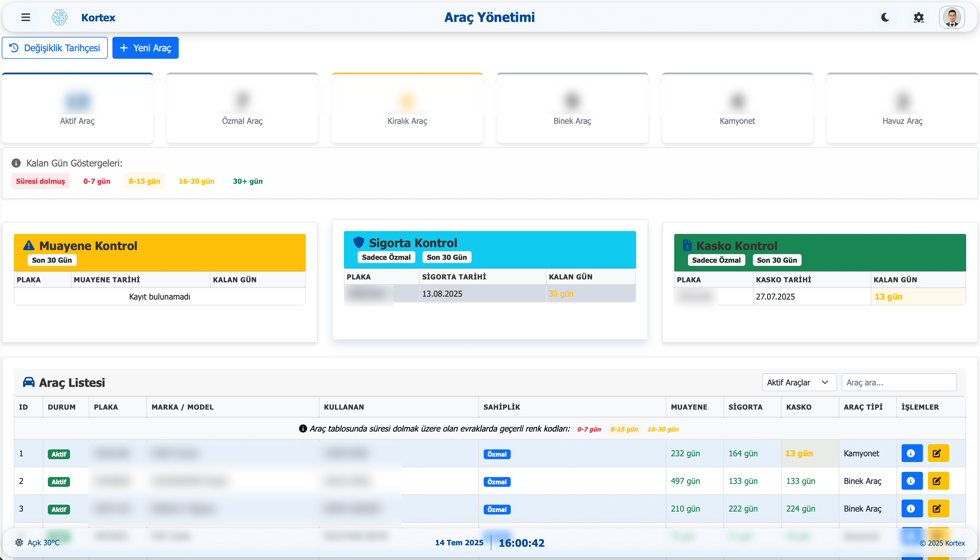Open the hamburger sidebar menu

tap(25, 17)
